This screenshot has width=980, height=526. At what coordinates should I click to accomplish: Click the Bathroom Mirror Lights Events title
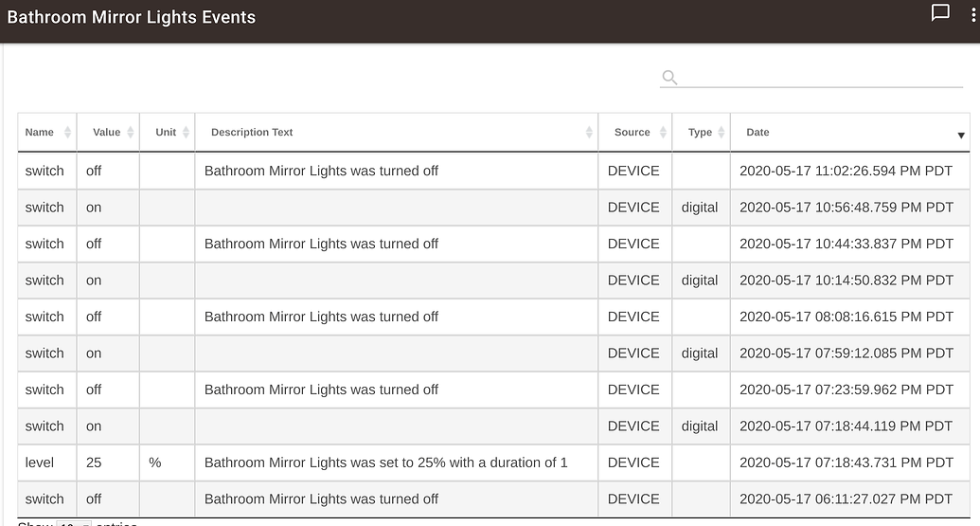click(131, 17)
